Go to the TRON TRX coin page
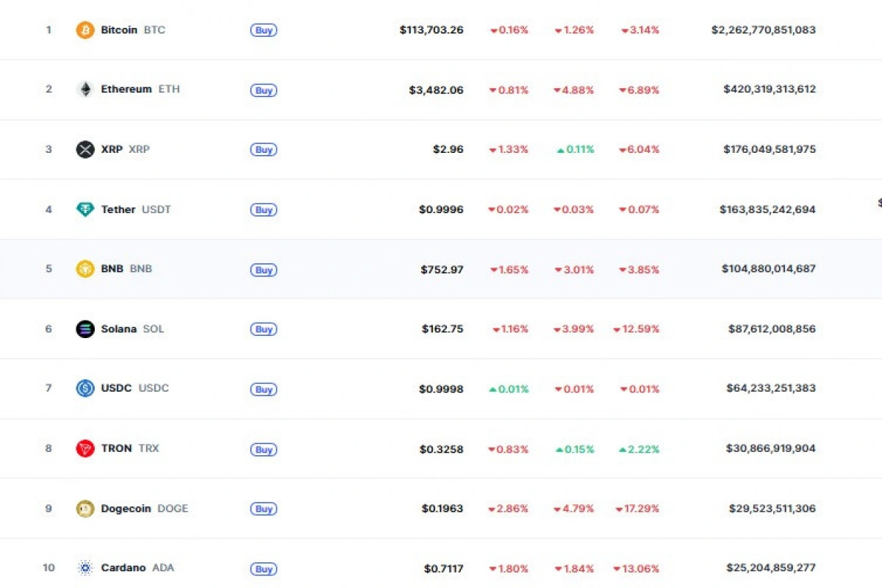 coord(129,448)
